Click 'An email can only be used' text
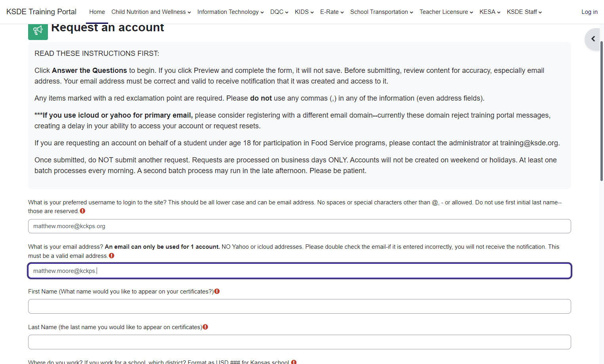Image resolution: width=604 pixels, height=364 pixels. point(162,247)
